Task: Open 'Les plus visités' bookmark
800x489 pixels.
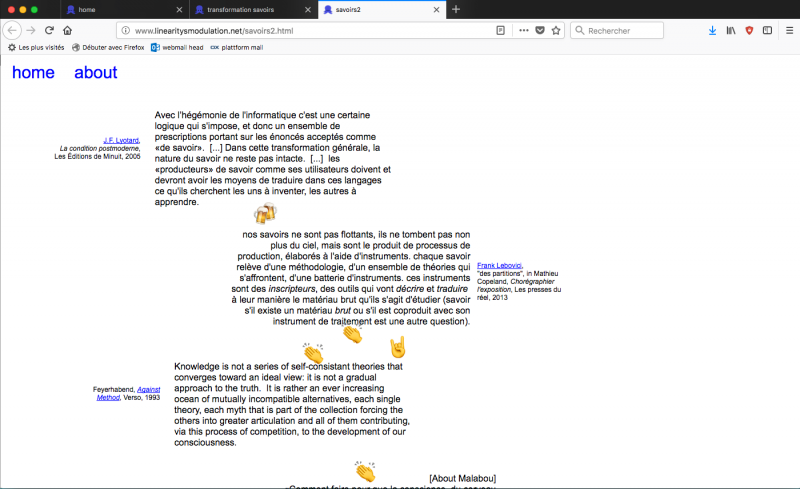Action: pos(36,47)
